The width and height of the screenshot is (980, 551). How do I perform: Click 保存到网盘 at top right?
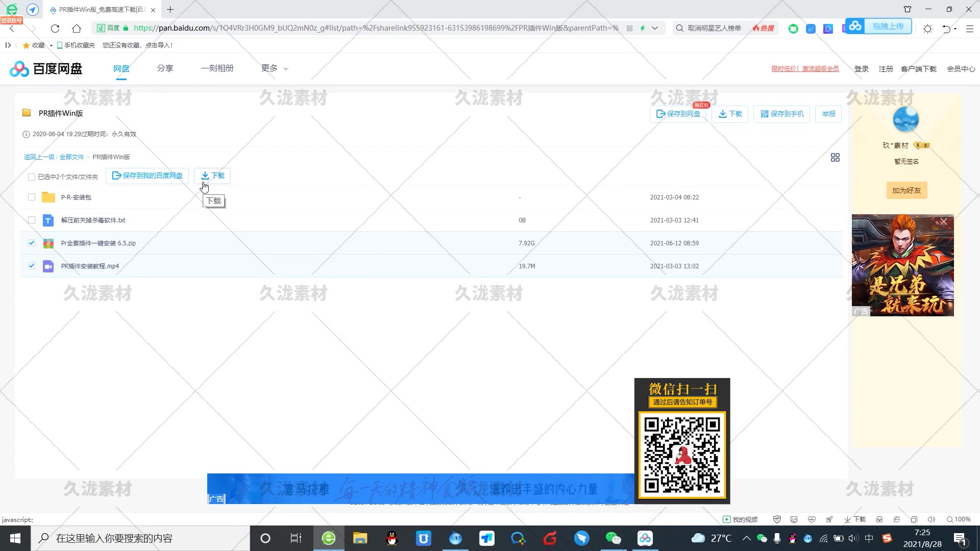tap(678, 114)
